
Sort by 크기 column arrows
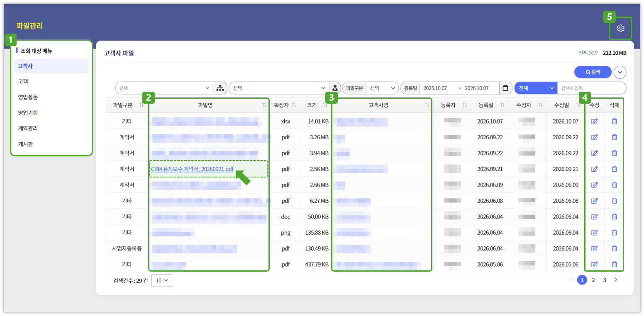325,105
